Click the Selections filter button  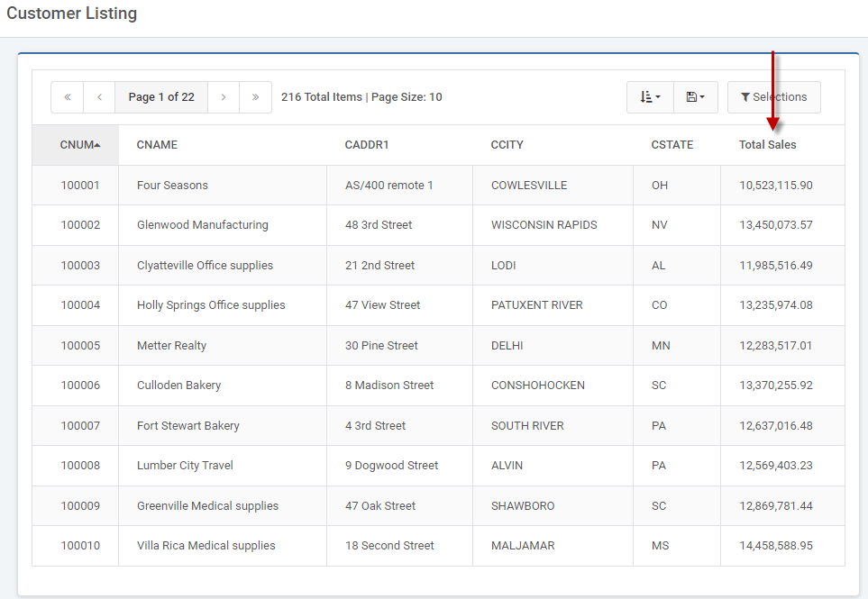[x=773, y=97]
